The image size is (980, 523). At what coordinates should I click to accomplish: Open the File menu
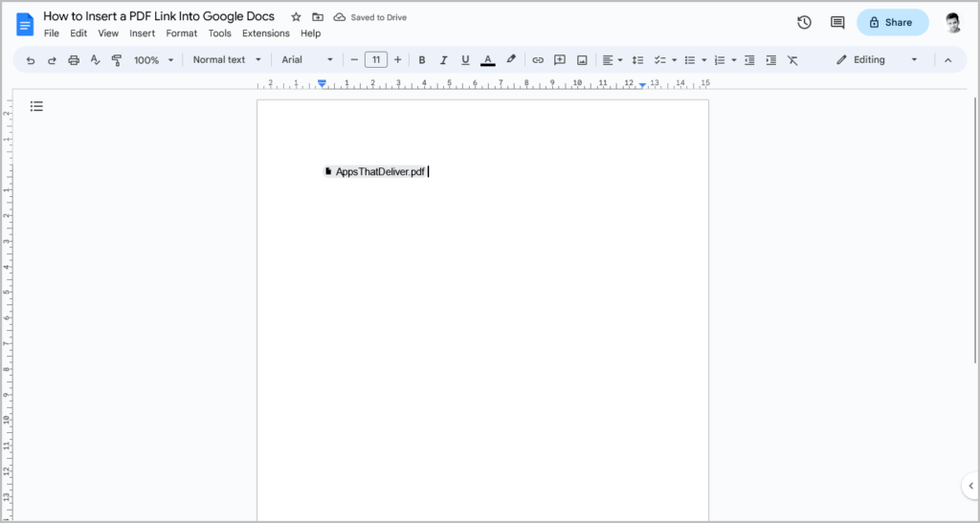pos(52,33)
